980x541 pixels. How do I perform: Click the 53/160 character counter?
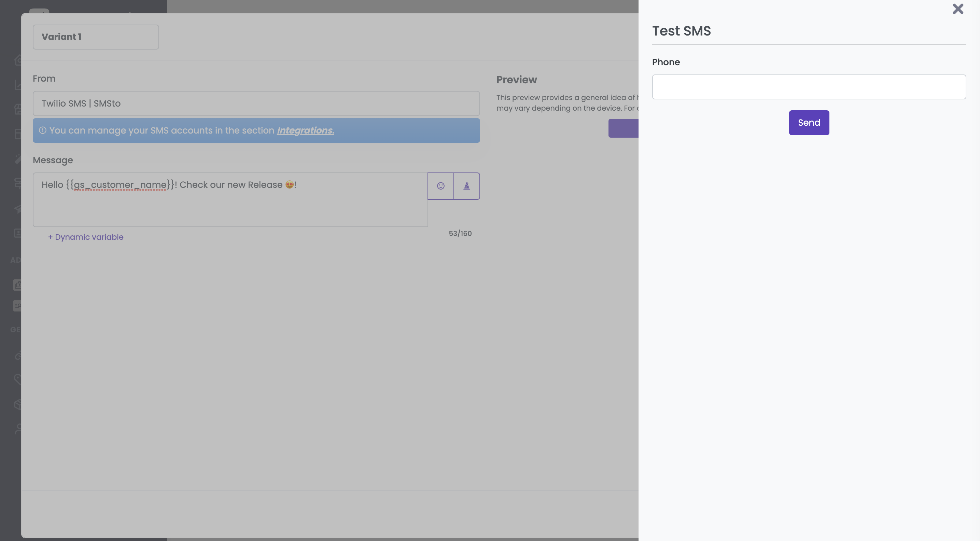pyautogui.click(x=460, y=234)
